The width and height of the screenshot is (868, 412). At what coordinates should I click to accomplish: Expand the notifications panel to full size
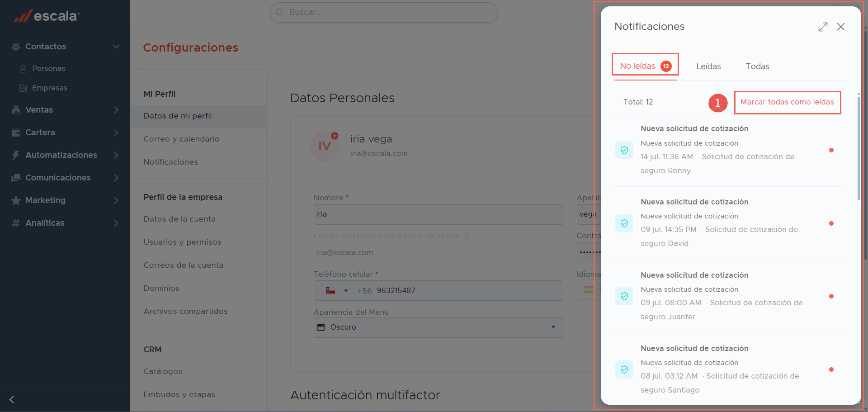coord(823,27)
